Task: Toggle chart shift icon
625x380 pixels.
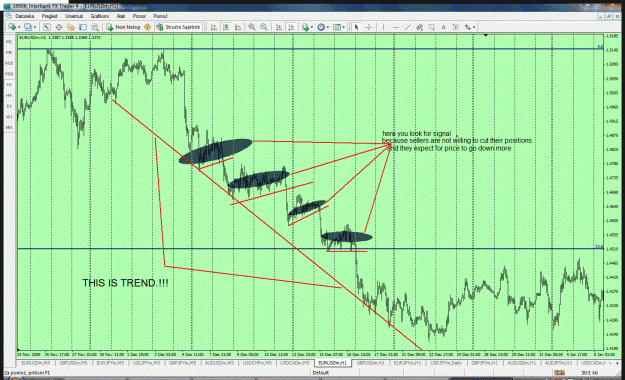Action: [291, 27]
